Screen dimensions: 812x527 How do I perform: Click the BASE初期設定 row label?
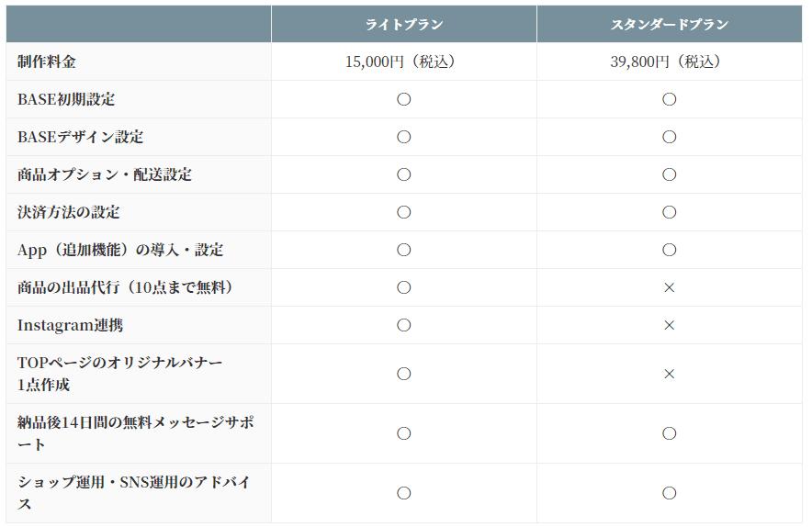point(66,99)
